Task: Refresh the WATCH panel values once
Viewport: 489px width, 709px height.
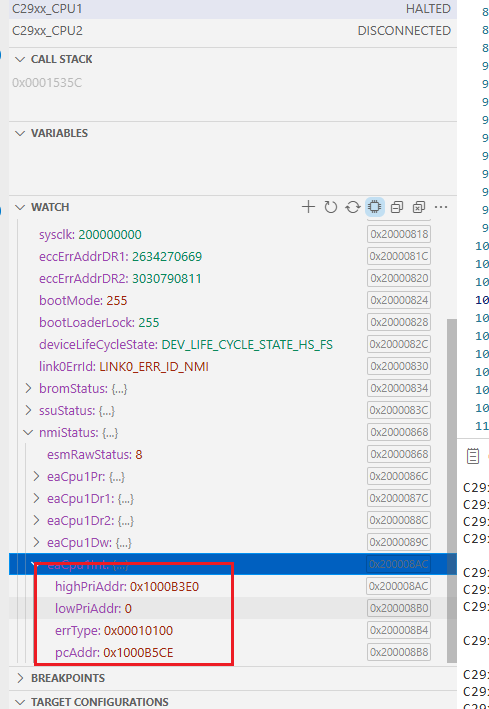Action: click(331, 207)
